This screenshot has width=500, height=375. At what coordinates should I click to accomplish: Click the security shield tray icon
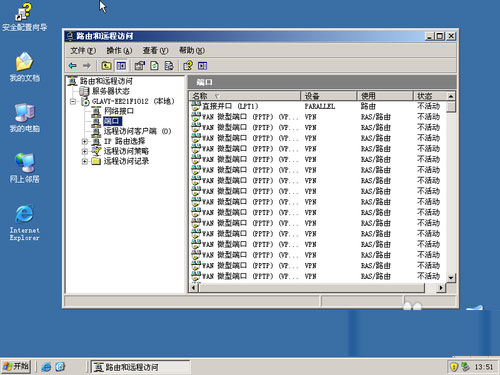pyautogui.click(x=454, y=367)
